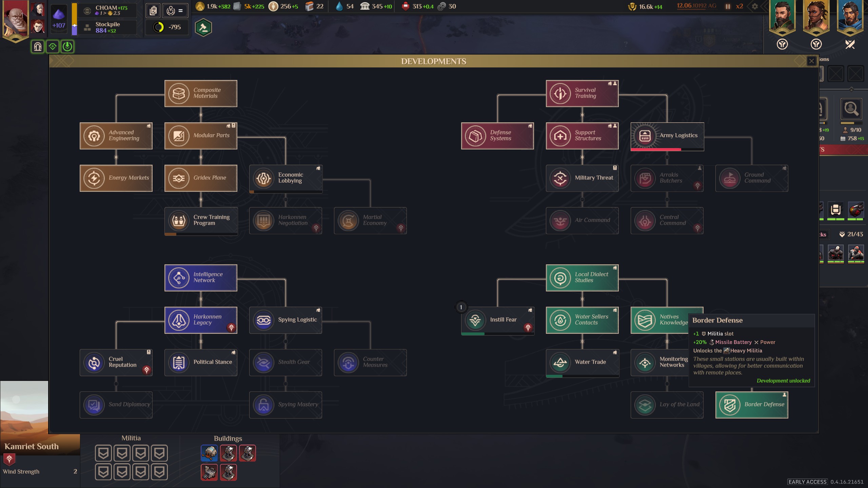Click the Spying Logistic development icon
Screen dimensions: 868x488
[x=263, y=320]
